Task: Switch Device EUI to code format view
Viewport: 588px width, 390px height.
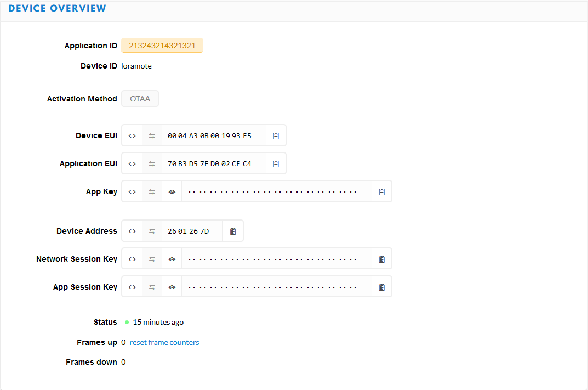Action: click(x=132, y=135)
